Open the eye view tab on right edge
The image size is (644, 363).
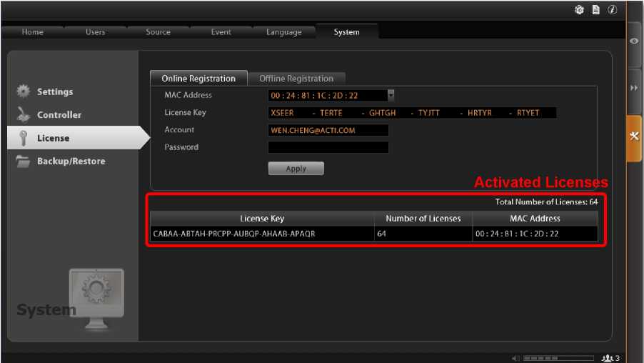pyautogui.click(x=634, y=41)
